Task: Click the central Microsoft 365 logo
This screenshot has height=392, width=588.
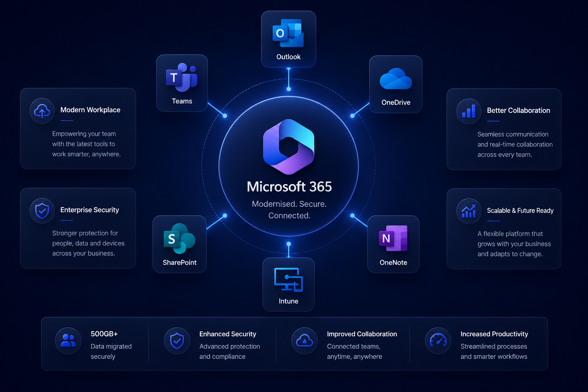Action: tap(289, 147)
